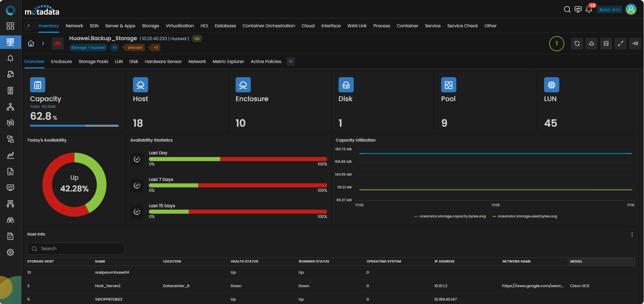The image size is (644, 304).
Task: Open the Virtualization menu item
Action: [180, 26]
